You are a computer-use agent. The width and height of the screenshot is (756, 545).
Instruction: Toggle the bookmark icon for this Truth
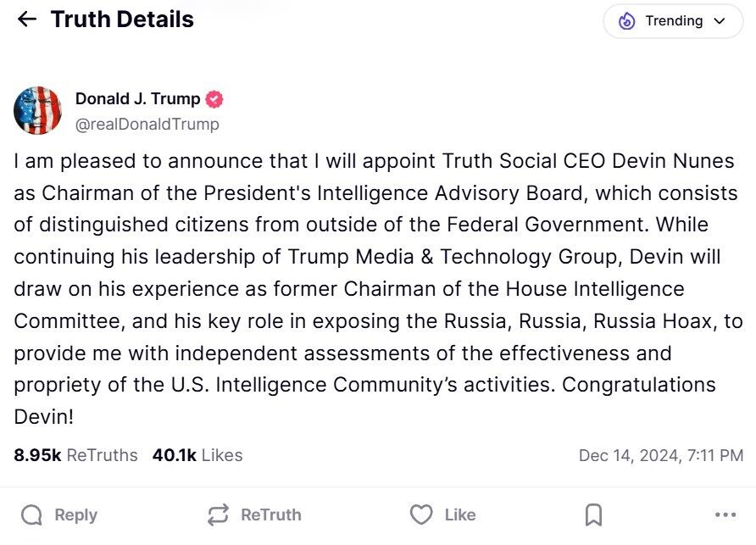pyautogui.click(x=594, y=514)
